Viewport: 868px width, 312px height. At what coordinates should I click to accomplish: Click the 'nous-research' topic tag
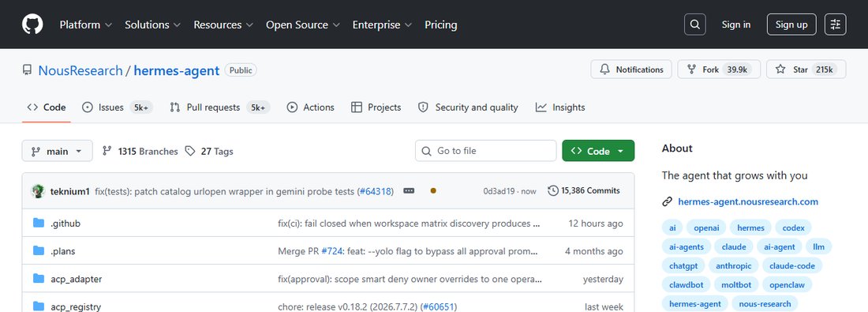[765, 303]
